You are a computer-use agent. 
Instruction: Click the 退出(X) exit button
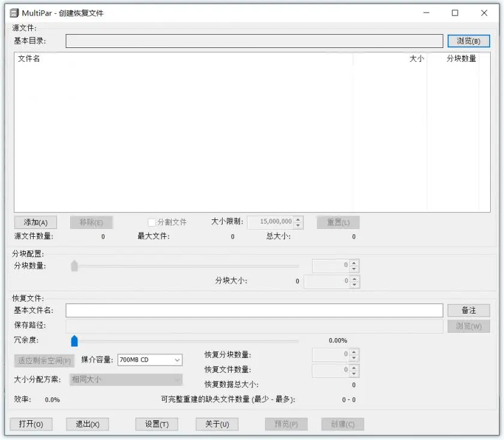88,424
